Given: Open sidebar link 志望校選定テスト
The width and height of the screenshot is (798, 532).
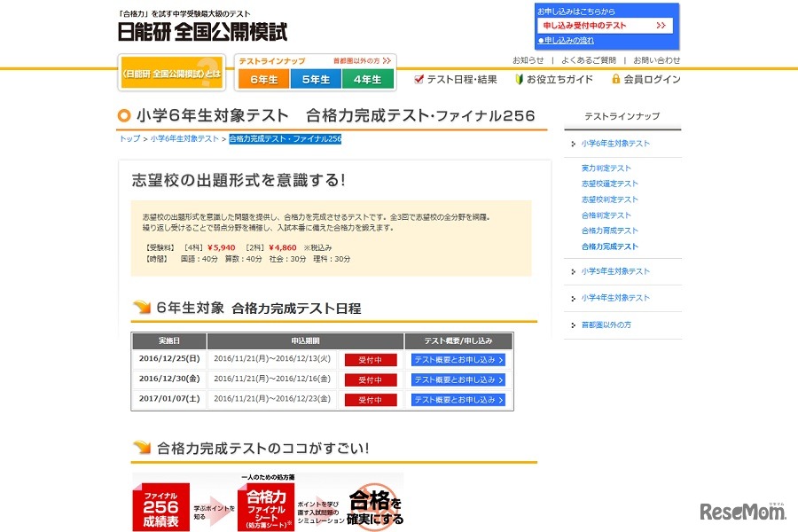Looking at the screenshot, I should click(x=610, y=184).
